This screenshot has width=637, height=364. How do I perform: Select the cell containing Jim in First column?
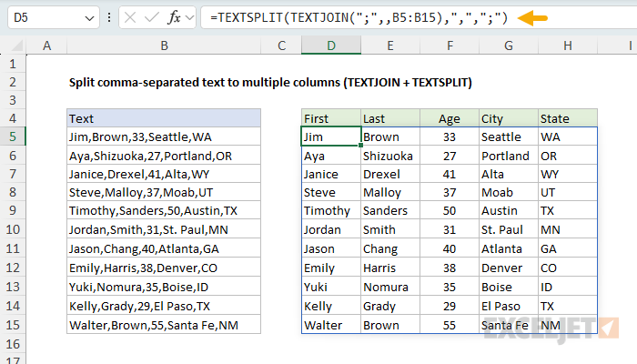[x=330, y=136]
